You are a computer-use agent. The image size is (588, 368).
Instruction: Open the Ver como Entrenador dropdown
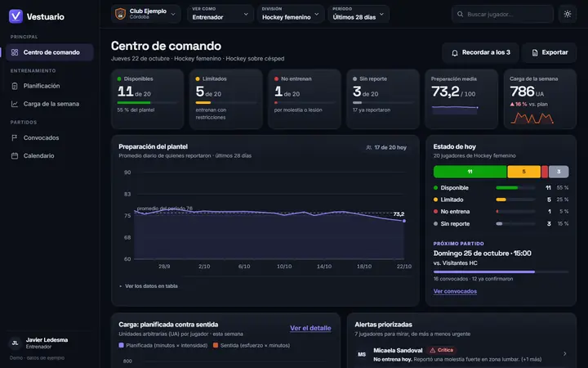pyautogui.click(x=220, y=14)
